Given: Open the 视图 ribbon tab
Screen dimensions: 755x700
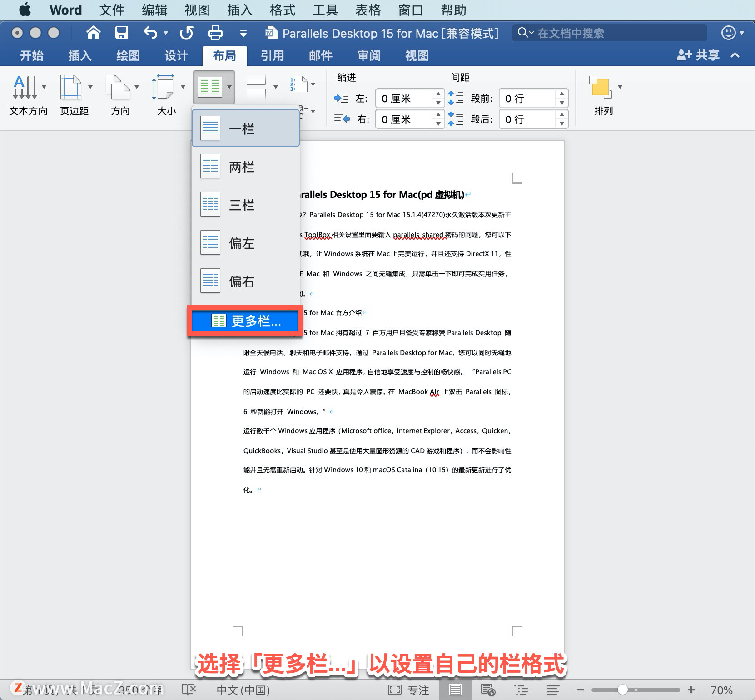Looking at the screenshot, I should [417, 56].
